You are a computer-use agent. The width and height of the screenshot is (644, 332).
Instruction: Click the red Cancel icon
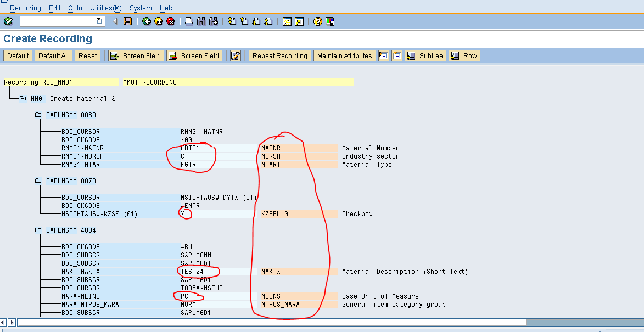coord(170,22)
